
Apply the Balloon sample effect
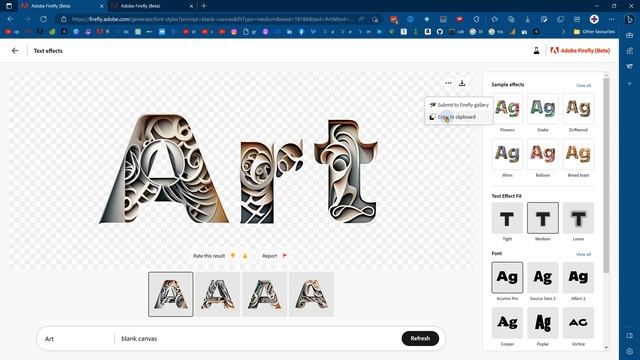coord(543,154)
